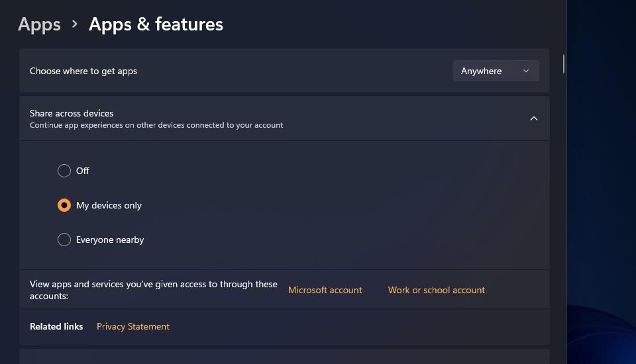Select the My devices only radio button

[x=64, y=205]
